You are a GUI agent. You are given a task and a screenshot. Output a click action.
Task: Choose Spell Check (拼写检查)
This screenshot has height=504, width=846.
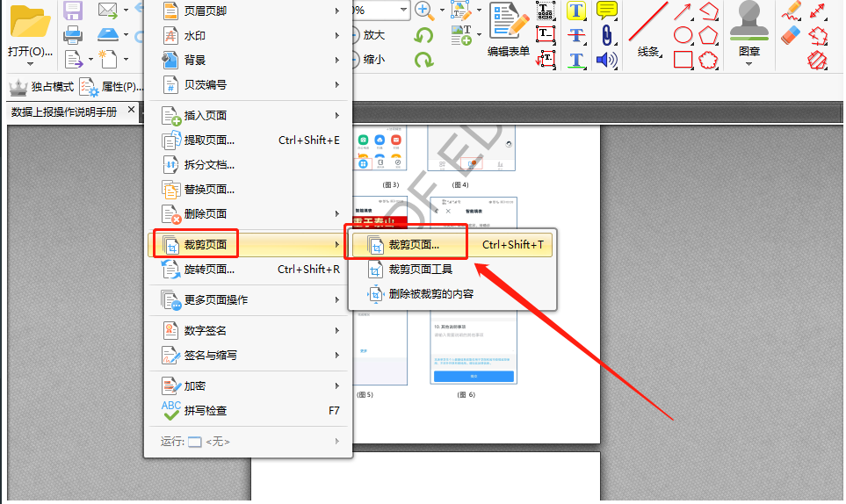250,411
